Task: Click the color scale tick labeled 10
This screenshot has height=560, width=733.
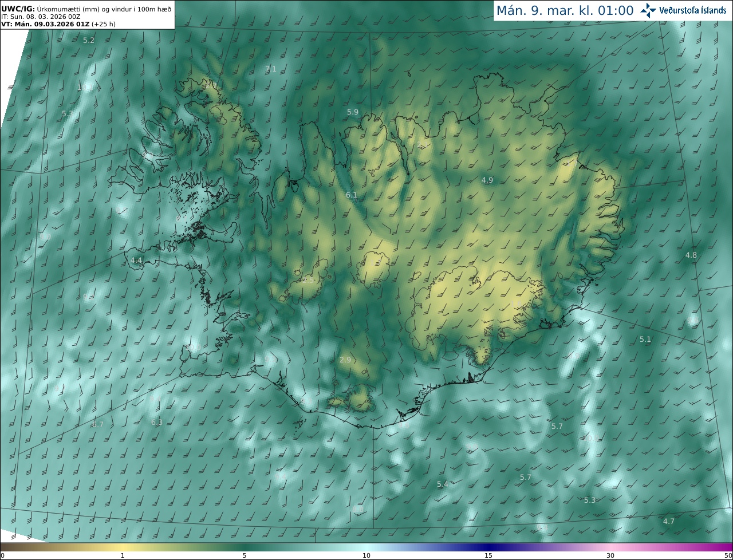Action: coord(366,556)
